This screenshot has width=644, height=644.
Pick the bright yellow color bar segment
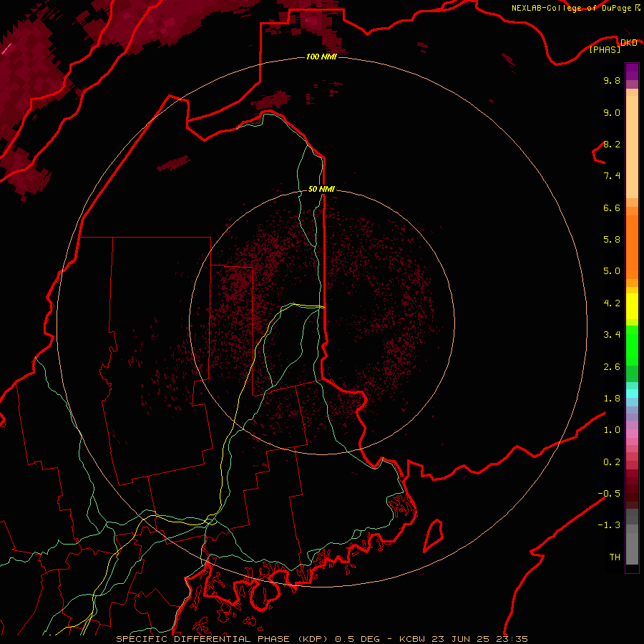[x=632, y=306]
